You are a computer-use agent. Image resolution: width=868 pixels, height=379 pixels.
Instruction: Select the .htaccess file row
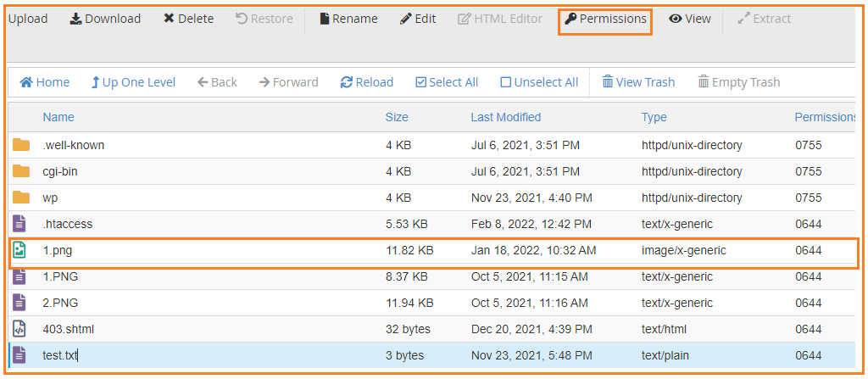point(431,224)
